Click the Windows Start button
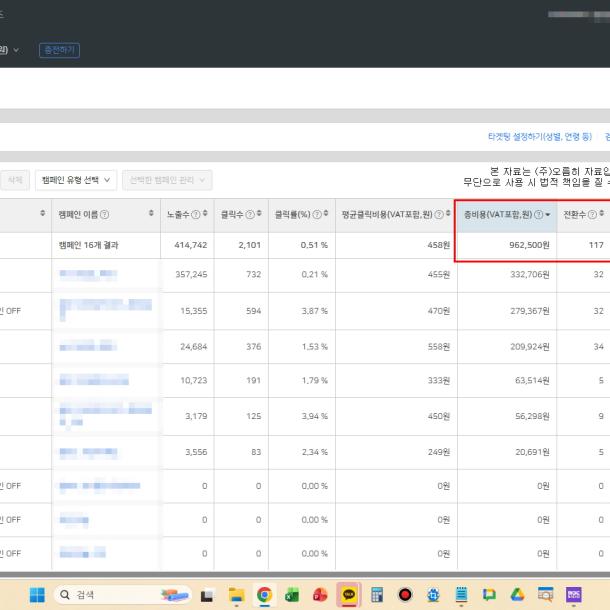Viewport: 610px width, 610px height. 37,594
